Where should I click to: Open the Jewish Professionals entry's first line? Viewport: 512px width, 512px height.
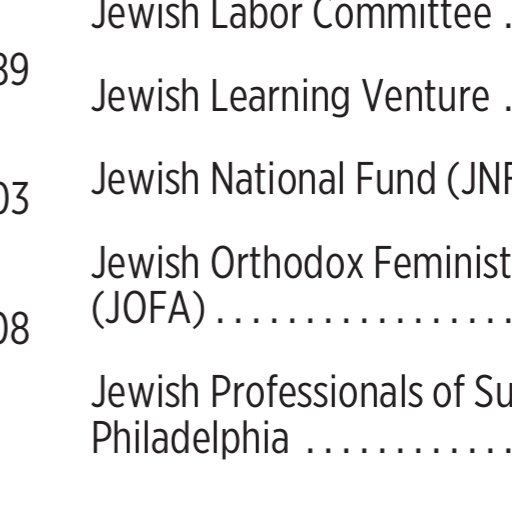coord(302,391)
